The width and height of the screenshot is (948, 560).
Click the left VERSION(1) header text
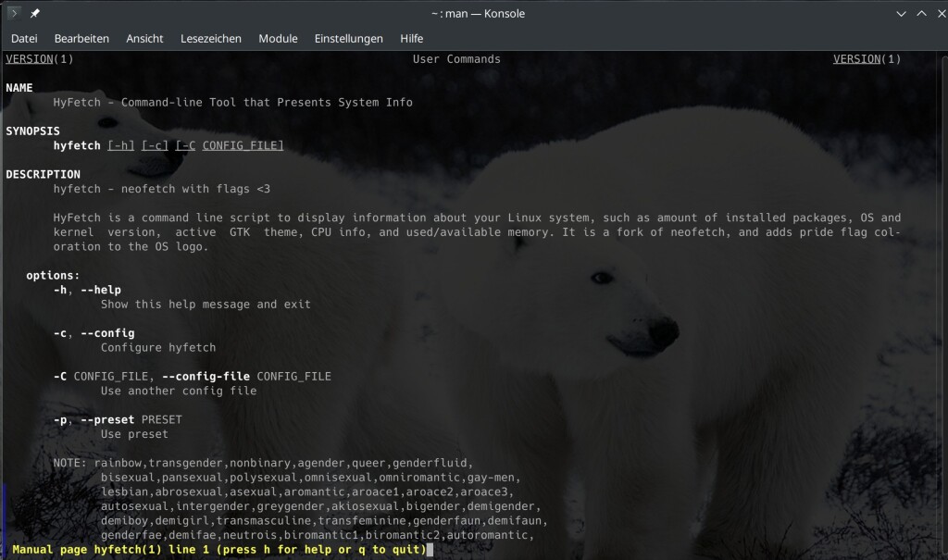coord(39,58)
